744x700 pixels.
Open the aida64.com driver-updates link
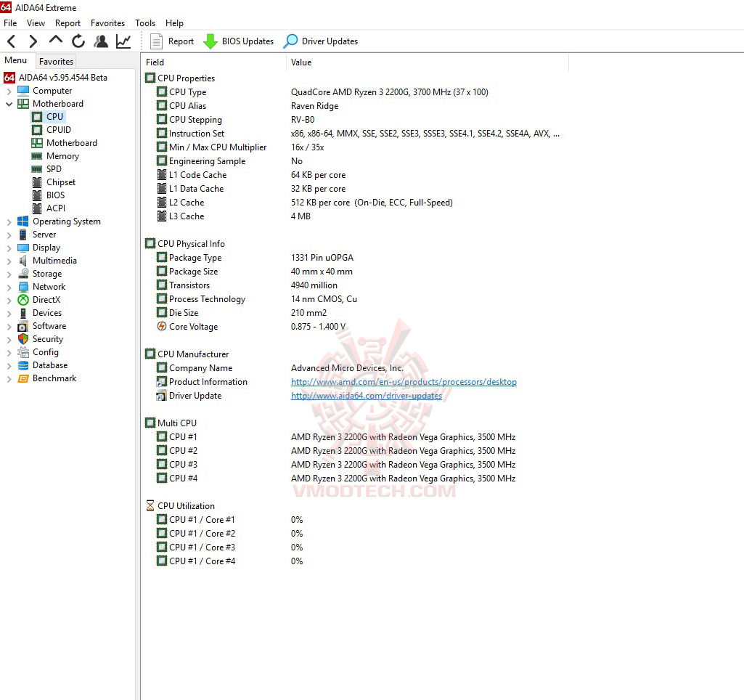(367, 395)
